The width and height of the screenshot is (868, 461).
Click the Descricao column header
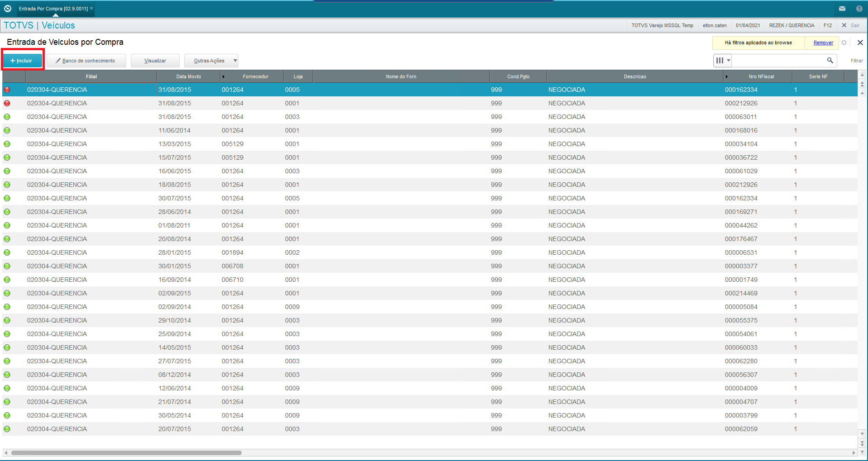635,76
